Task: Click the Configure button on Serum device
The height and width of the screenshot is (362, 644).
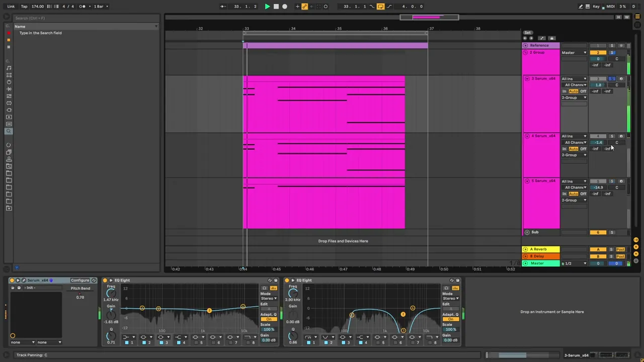Action: pyautogui.click(x=80, y=281)
